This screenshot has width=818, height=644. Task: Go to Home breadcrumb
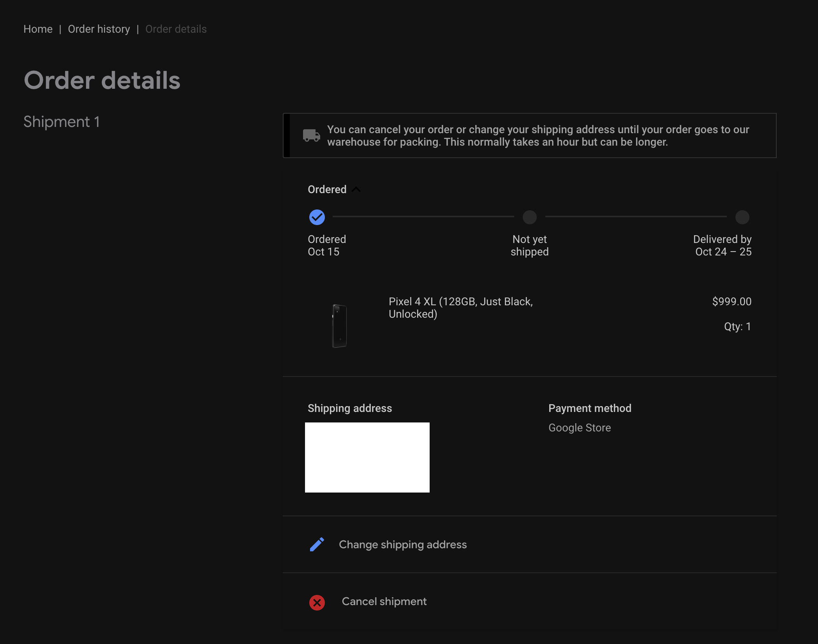38,29
